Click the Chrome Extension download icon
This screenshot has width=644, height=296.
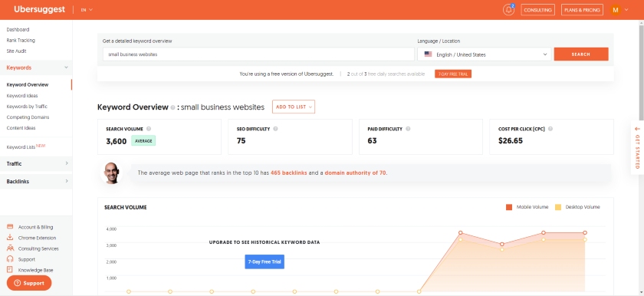(10, 237)
